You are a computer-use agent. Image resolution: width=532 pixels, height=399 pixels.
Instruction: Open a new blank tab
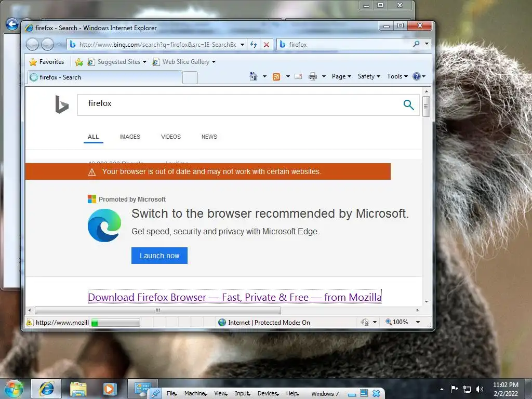(190, 78)
